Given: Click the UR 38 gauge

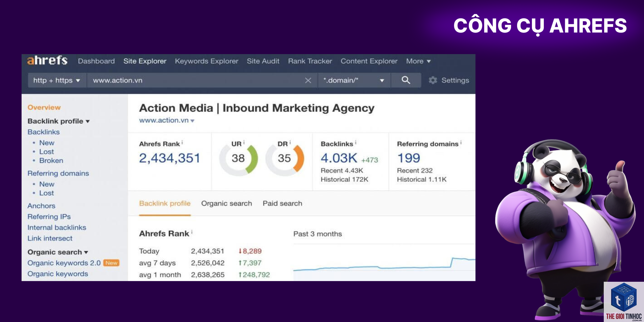Looking at the screenshot, I should [238, 158].
